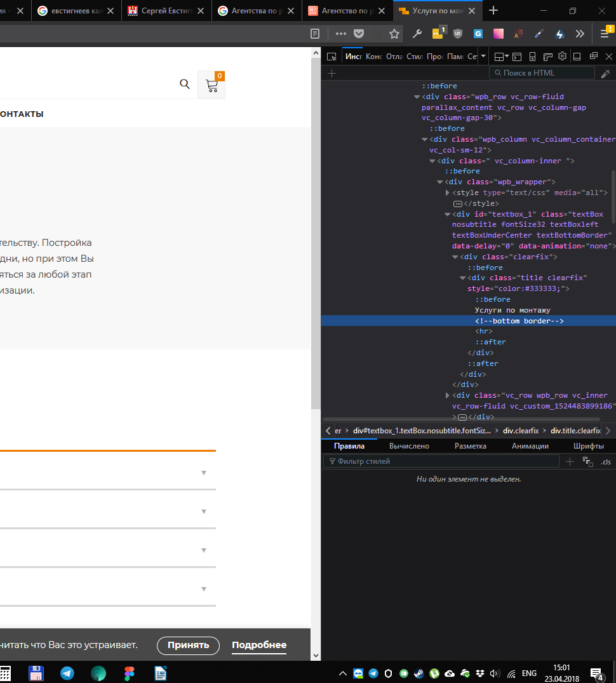Click the Принять cookie button
Viewport: 616px width, 683px height.
coord(188,645)
